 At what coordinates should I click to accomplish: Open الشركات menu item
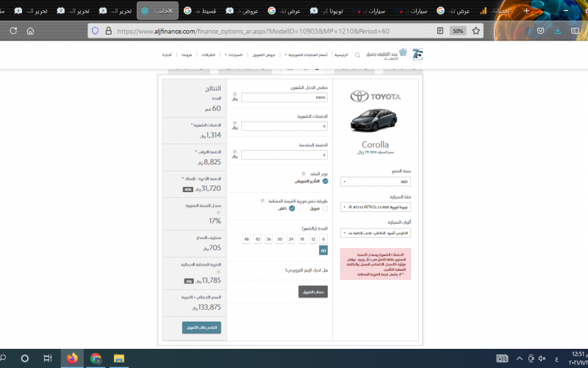pyautogui.click(x=209, y=54)
